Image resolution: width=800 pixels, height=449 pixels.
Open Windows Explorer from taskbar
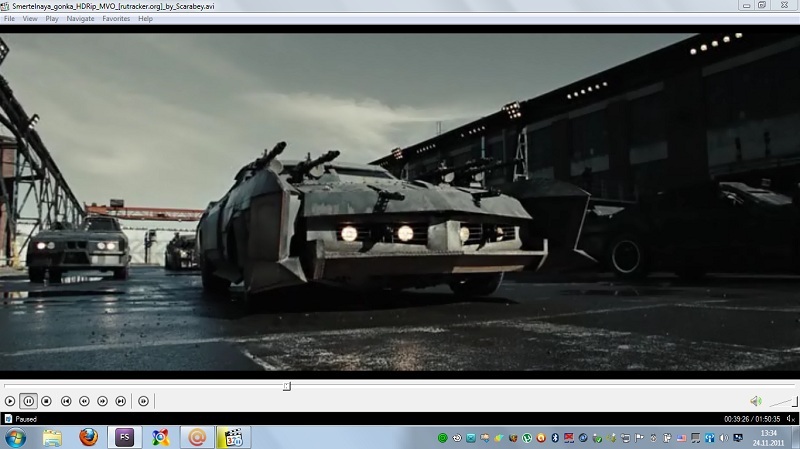point(52,438)
